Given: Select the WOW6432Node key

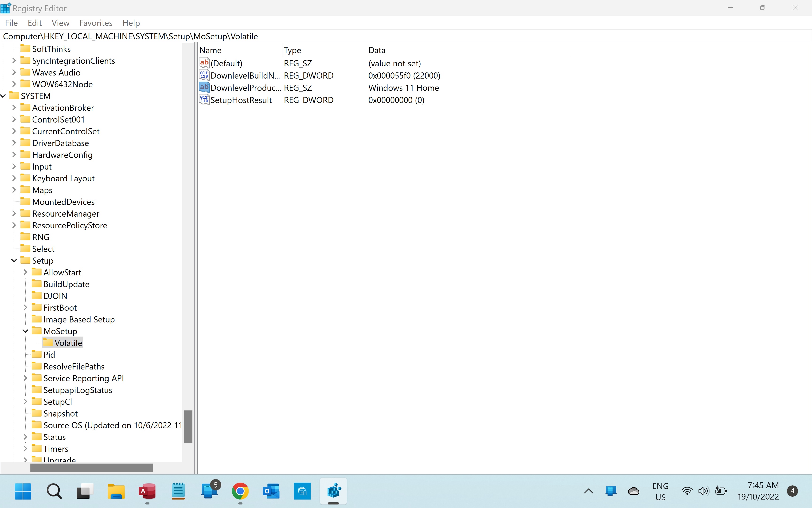Looking at the screenshot, I should tap(62, 84).
